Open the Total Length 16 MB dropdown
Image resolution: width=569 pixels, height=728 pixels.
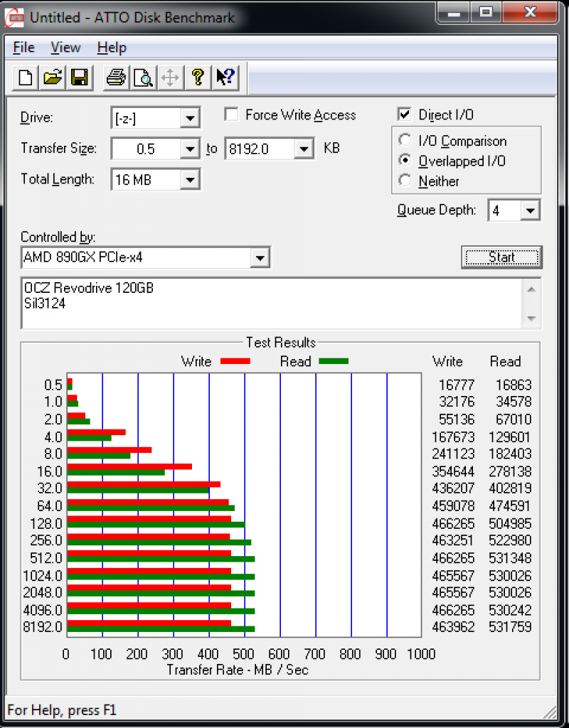tap(189, 180)
